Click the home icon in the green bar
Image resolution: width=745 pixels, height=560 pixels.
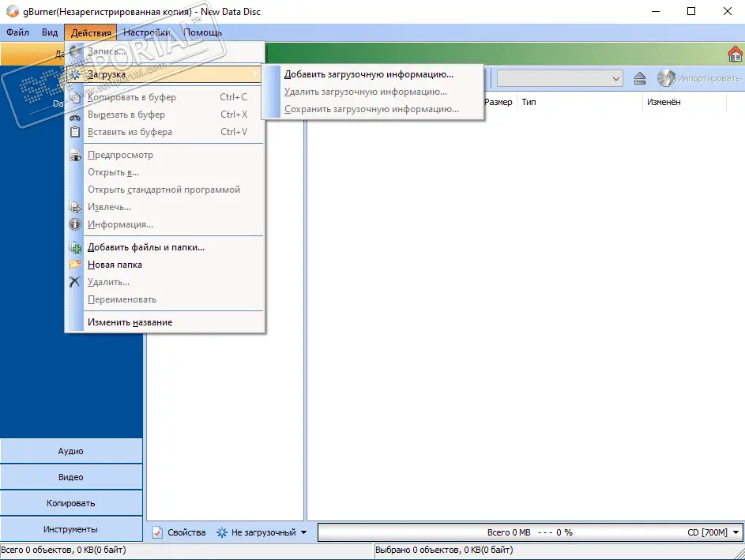(734, 54)
